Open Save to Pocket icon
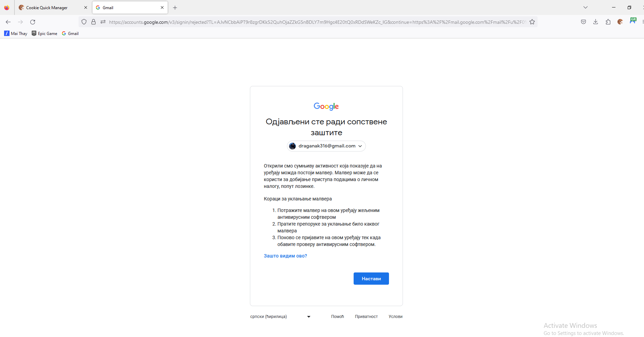The height and width of the screenshot is (337, 644). click(x=583, y=22)
